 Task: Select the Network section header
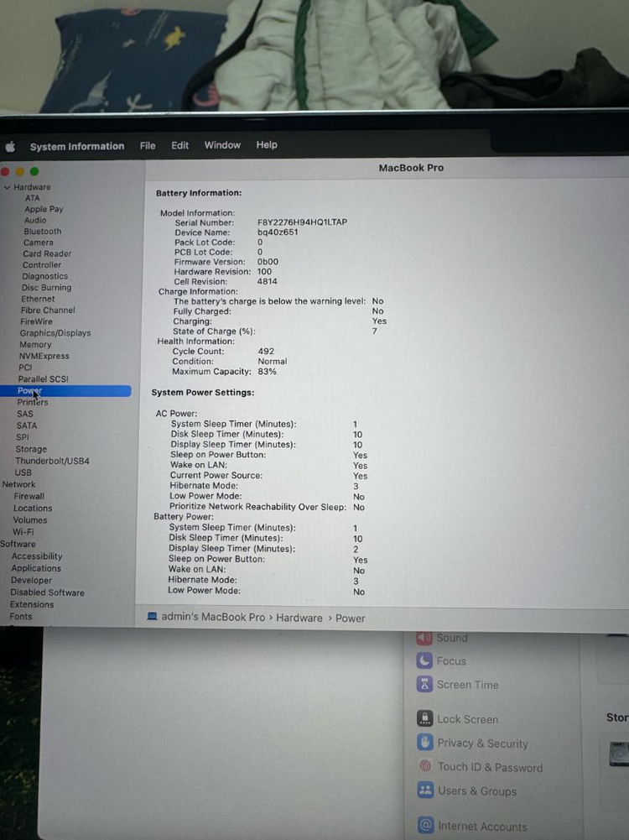pyautogui.click(x=18, y=484)
